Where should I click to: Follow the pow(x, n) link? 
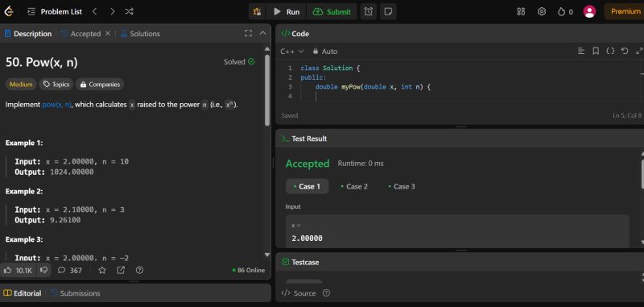[x=56, y=105]
